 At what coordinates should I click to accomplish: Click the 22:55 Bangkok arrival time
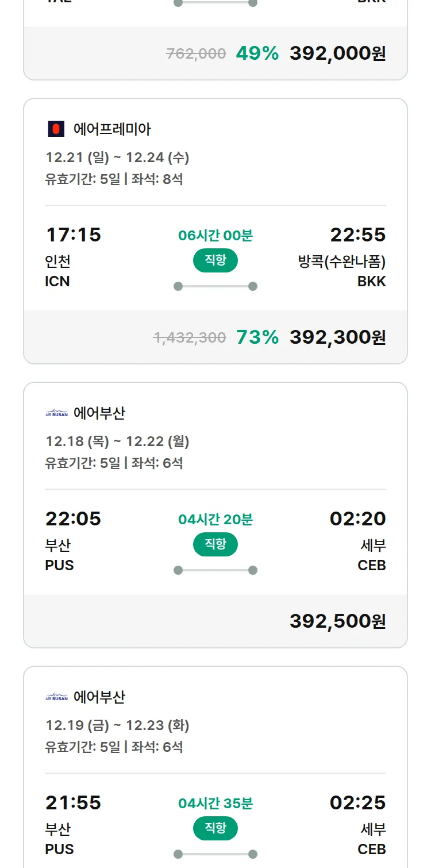coord(357,235)
